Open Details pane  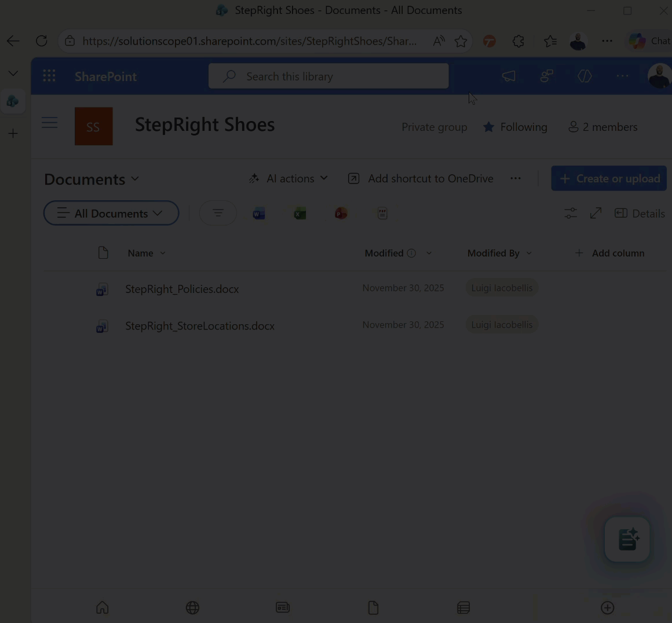click(640, 214)
